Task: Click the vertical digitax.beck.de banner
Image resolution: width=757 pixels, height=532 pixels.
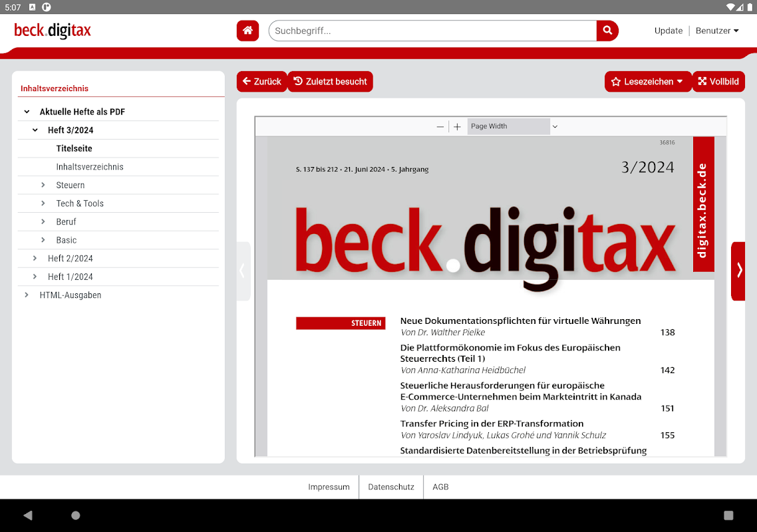Action: [x=703, y=204]
